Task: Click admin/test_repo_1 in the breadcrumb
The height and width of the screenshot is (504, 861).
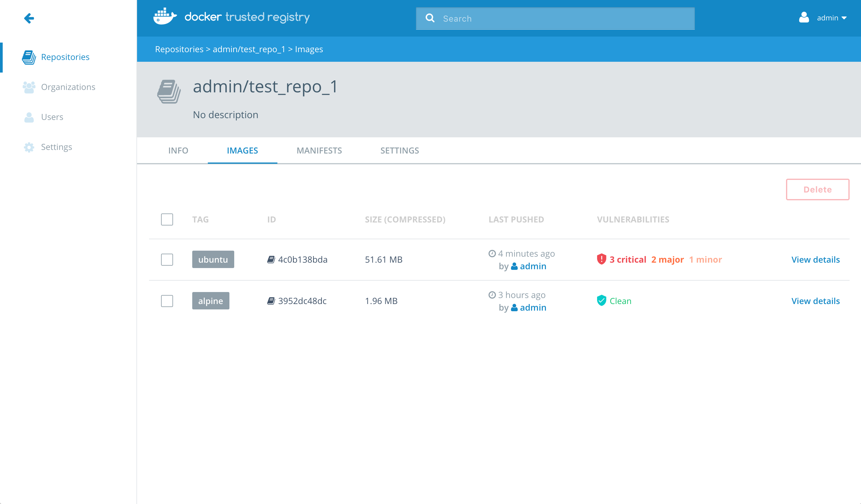Action: click(249, 49)
